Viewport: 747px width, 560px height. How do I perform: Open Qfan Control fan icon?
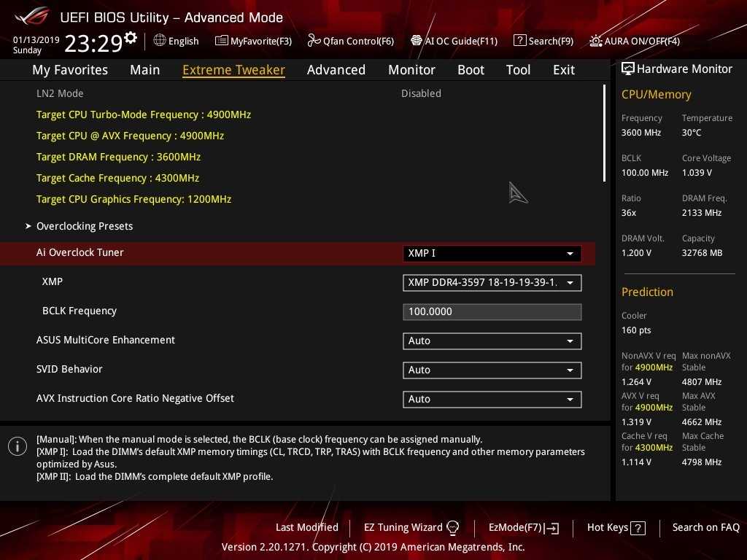(x=314, y=41)
